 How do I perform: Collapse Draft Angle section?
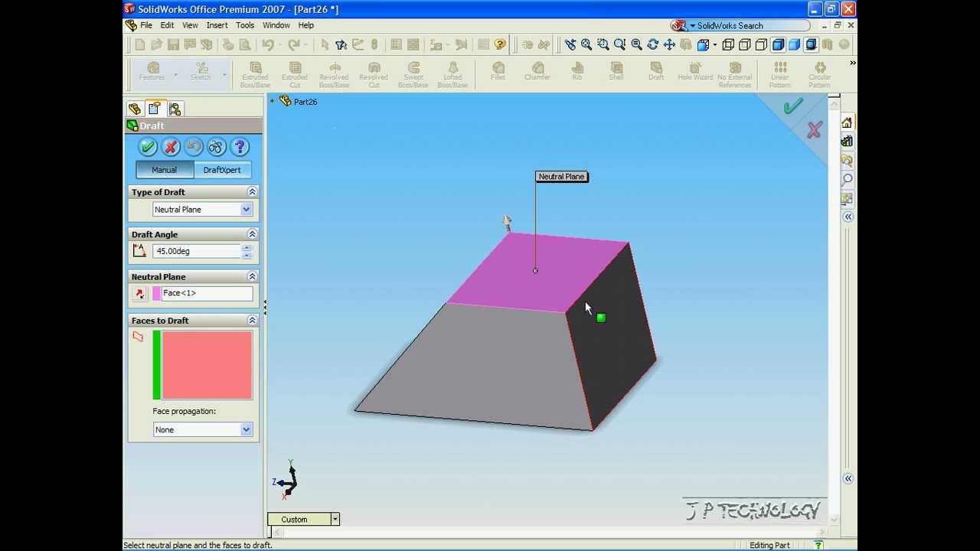point(252,234)
